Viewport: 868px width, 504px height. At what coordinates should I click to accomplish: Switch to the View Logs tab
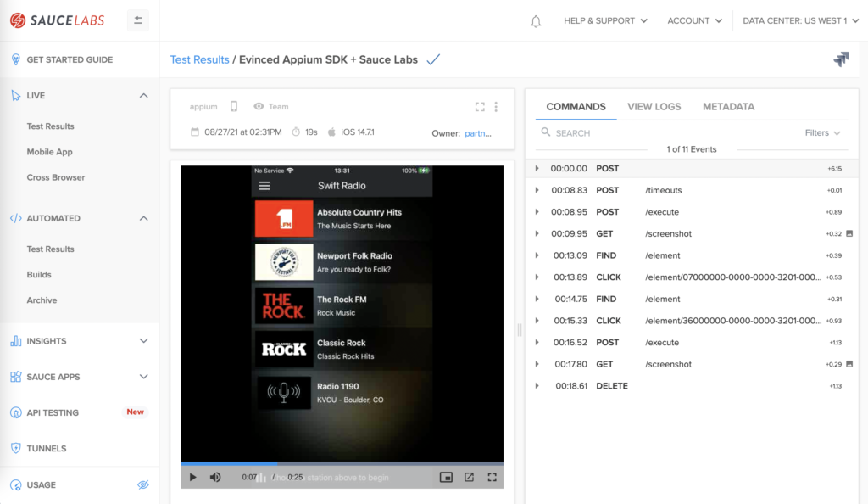(x=654, y=107)
